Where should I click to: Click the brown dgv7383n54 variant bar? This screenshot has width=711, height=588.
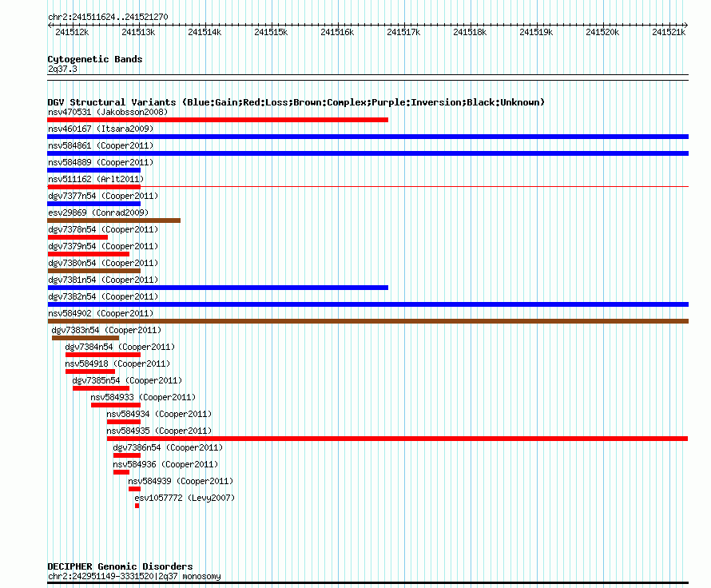[85, 338]
